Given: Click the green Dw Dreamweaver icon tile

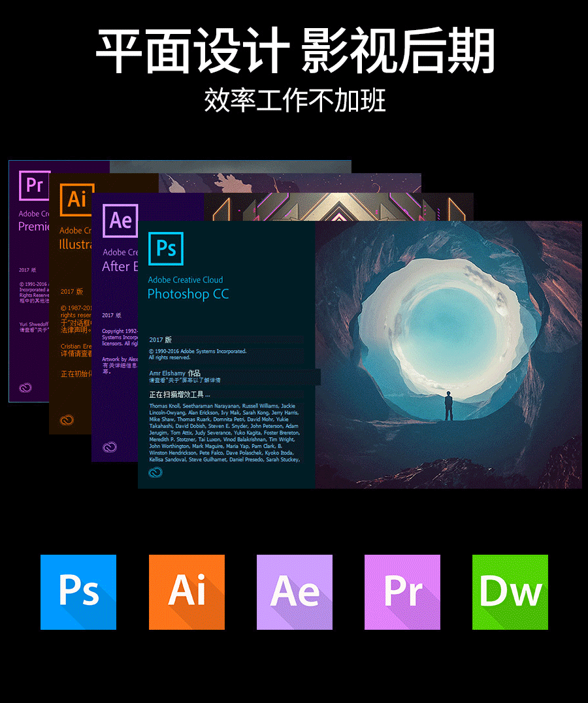Looking at the screenshot, I should click(x=510, y=592).
